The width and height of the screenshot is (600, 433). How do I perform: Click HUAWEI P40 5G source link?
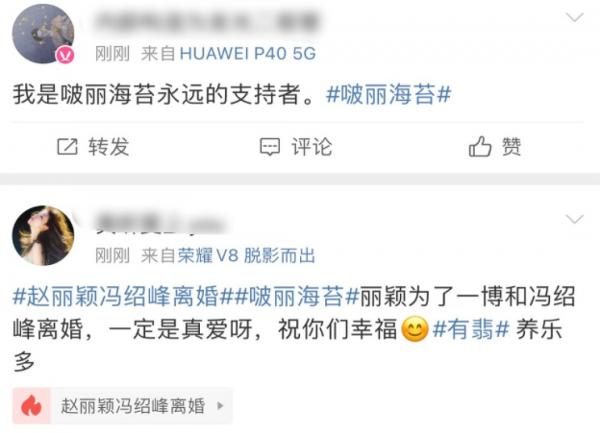pyautogui.click(x=248, y=54)
